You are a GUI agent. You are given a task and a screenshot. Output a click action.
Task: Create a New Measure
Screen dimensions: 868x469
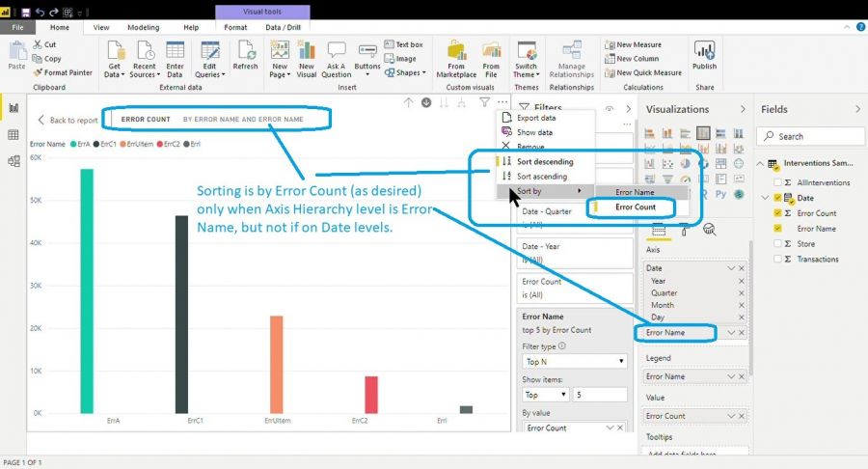(634, 44)
